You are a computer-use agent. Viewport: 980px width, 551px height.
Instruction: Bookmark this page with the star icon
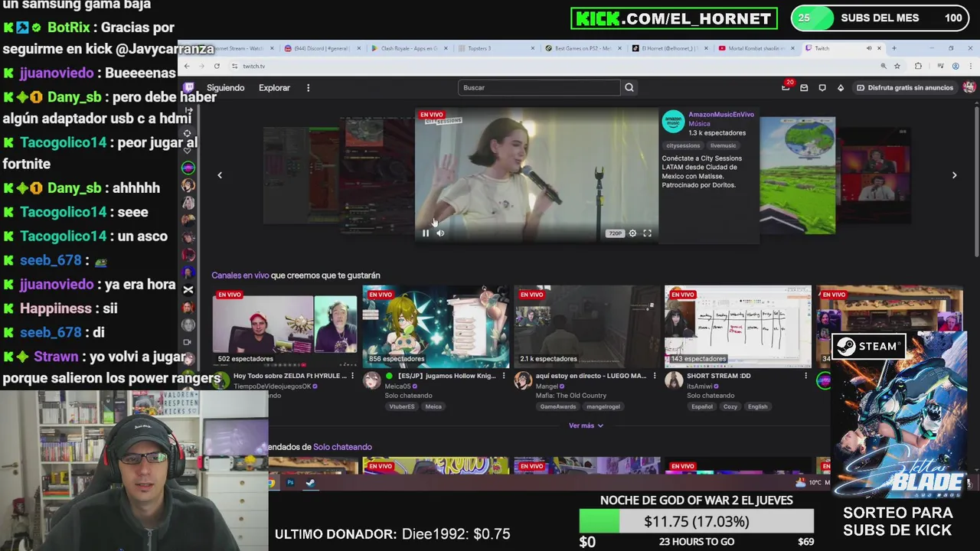pyautogui.click(x=897, y=66)
